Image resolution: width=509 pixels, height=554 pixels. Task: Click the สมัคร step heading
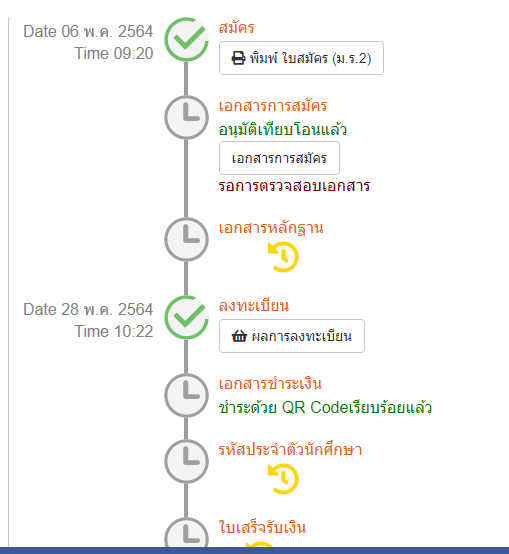[x=236, y=28]
